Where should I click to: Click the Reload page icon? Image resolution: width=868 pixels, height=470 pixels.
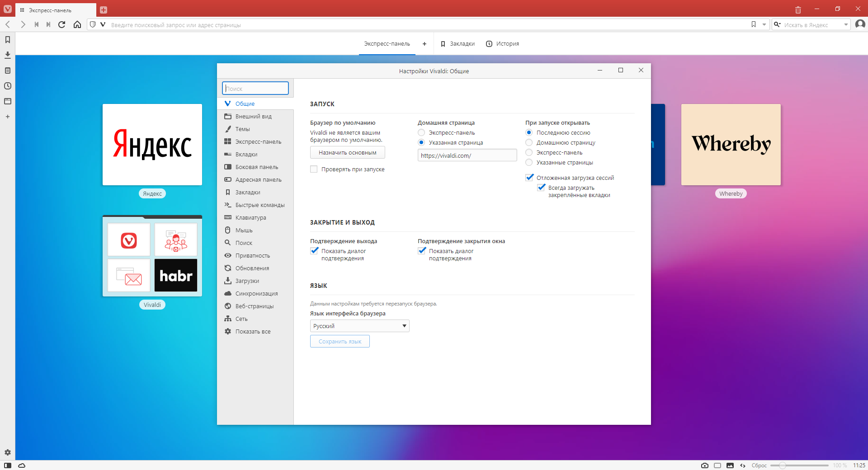pos(62,24)
